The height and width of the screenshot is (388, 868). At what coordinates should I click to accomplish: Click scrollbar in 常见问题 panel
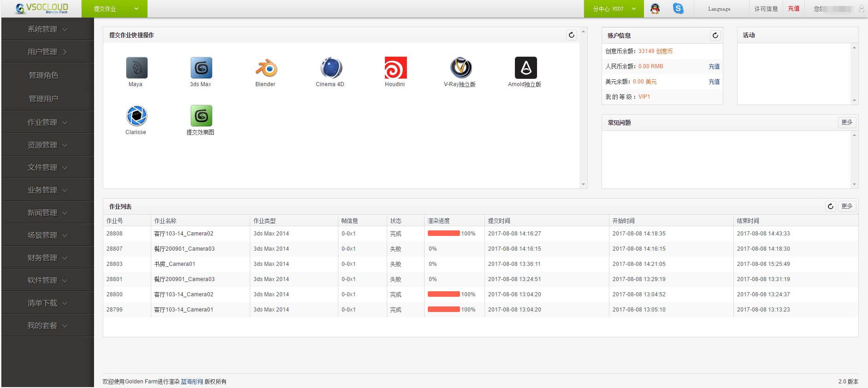tap(854, 160)
